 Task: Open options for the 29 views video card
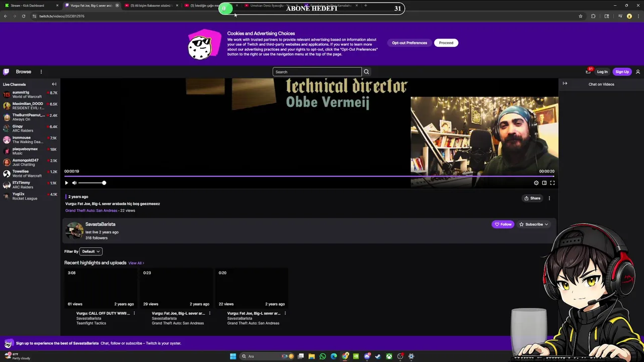210,313
